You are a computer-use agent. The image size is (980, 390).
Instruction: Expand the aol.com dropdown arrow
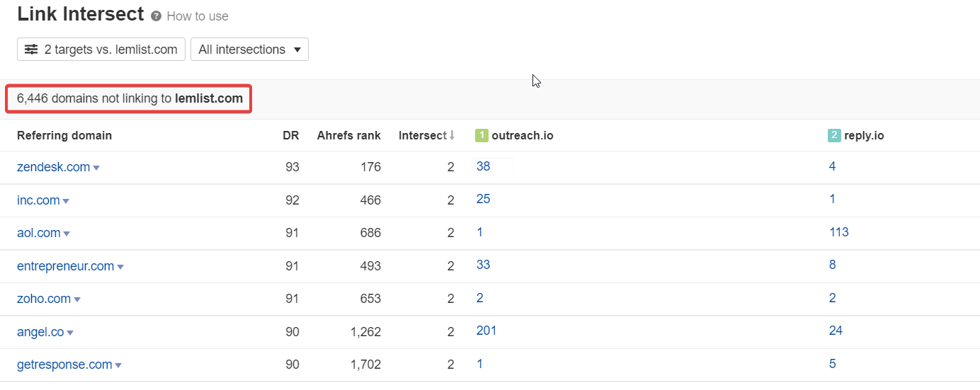click(67, 234)
